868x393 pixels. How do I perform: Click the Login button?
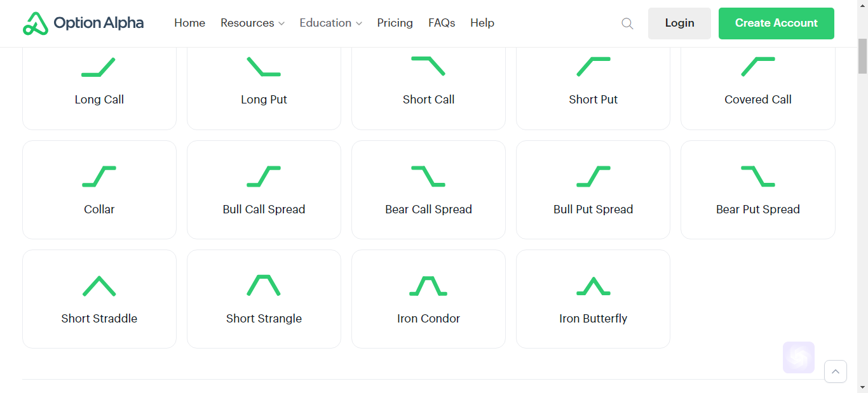(679, 23)
